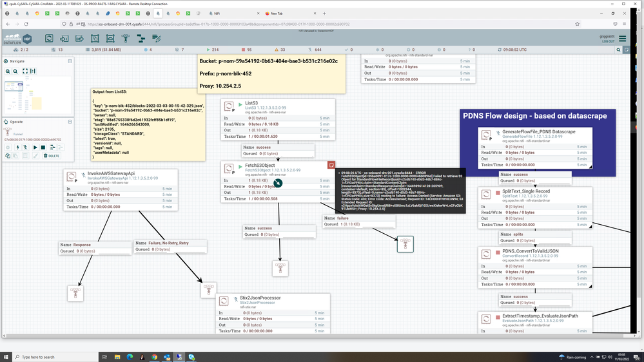The width and height of the screenshot is (644, 362).
Task: Select the Process Group toolbar icon
Action: (95, 38)
